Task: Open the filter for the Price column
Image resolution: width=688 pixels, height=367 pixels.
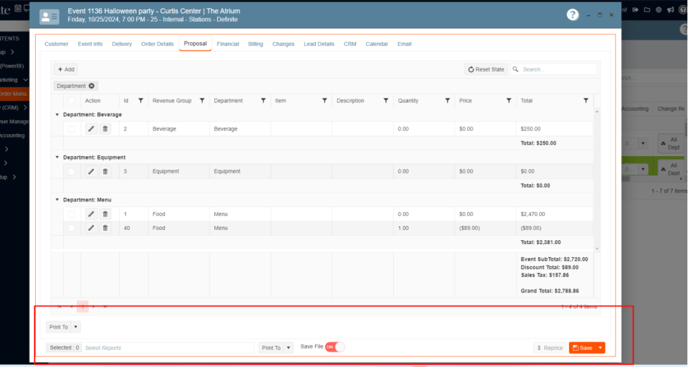Action: [x=509, y=101]
